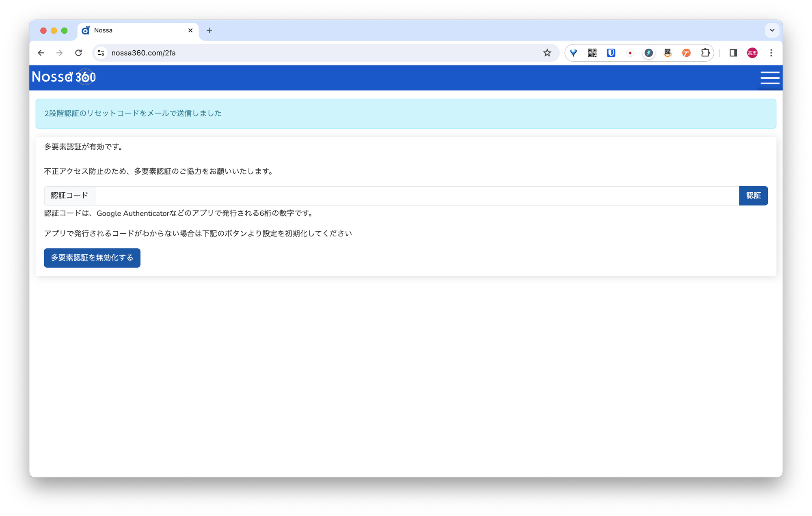The width and height of the screenshot is (812, 516).
Task: Click the reset code sent notification banner
Action: pos(406,114)
